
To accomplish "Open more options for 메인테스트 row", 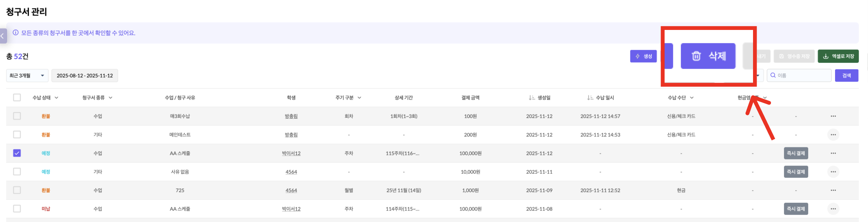I will [833, 135].
